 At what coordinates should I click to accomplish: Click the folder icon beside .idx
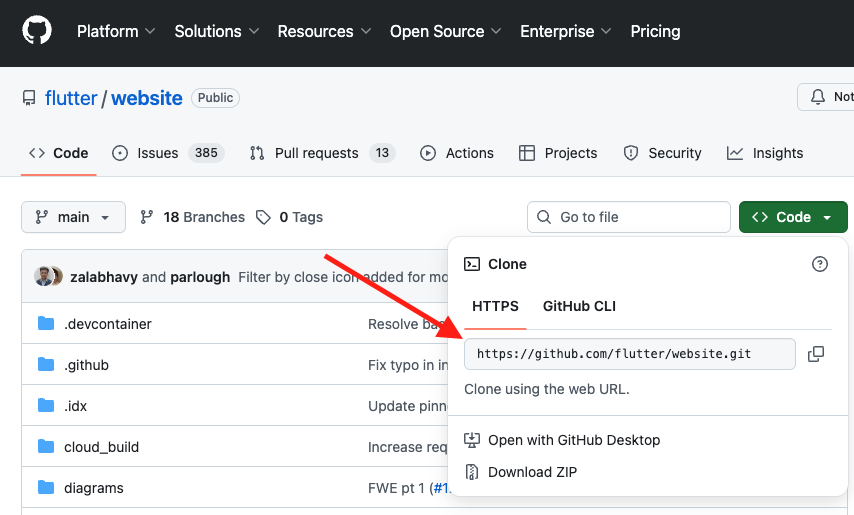coord(46,406)
